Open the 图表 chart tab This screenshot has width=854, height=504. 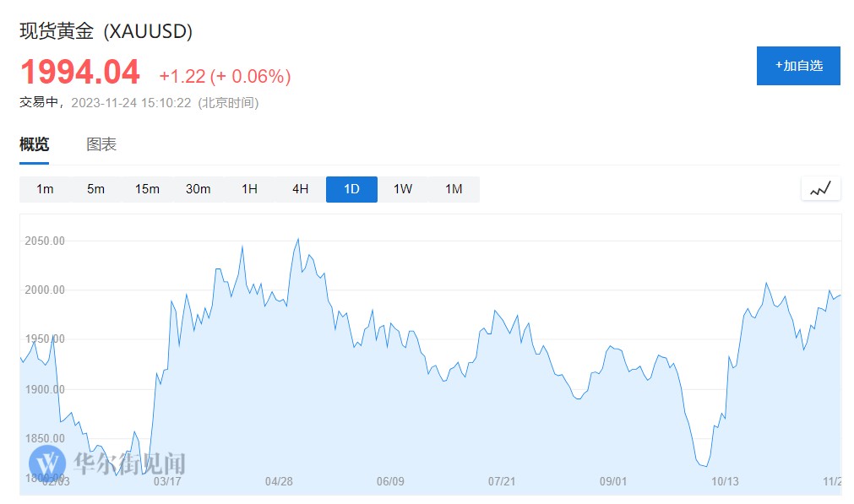(x=101, y=144)
